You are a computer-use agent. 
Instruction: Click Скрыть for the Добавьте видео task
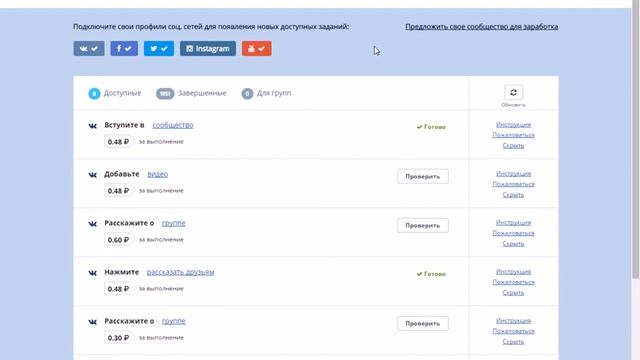(x=513, y=195)
